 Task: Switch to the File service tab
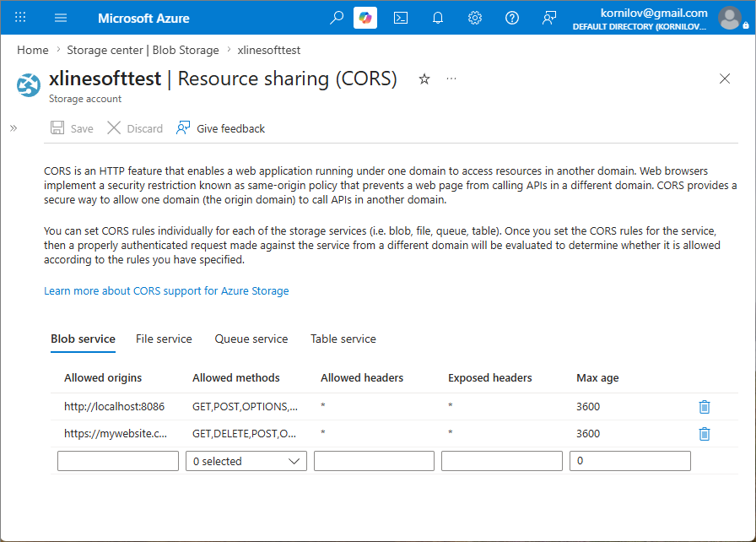coord(164,339)
